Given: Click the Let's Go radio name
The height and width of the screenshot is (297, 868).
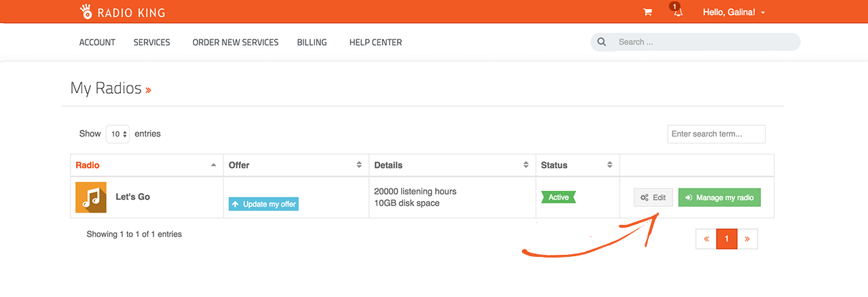Looking at the screenshot, I should click(133, 197).
